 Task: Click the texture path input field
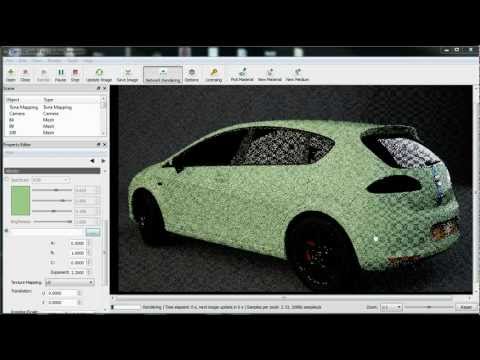[47, 232]
